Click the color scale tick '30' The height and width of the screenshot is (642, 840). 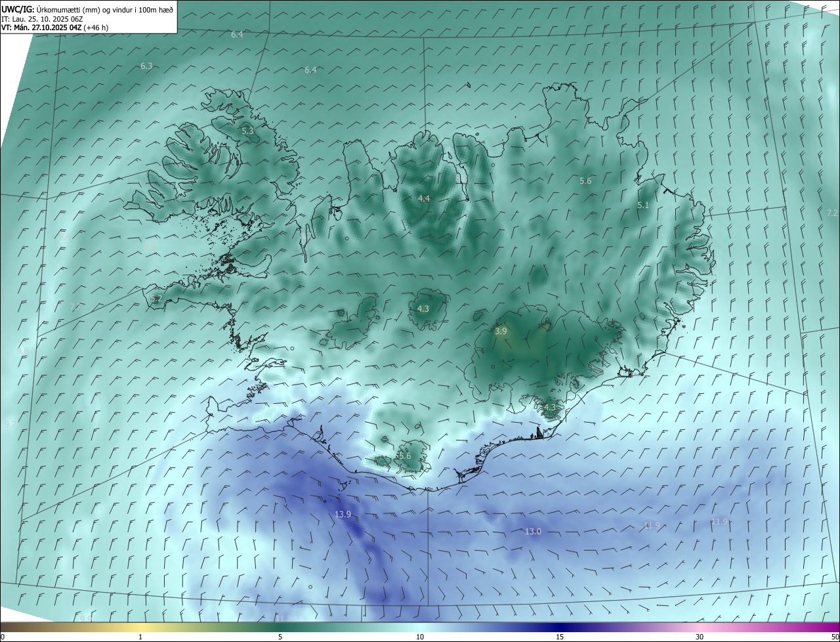[700, 637]
